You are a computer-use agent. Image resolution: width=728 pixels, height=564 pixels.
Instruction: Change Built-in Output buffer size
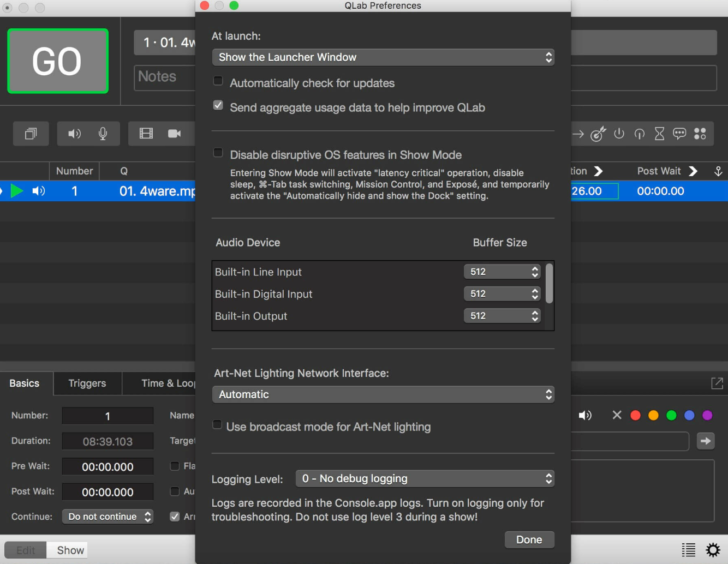coord(502,315)
